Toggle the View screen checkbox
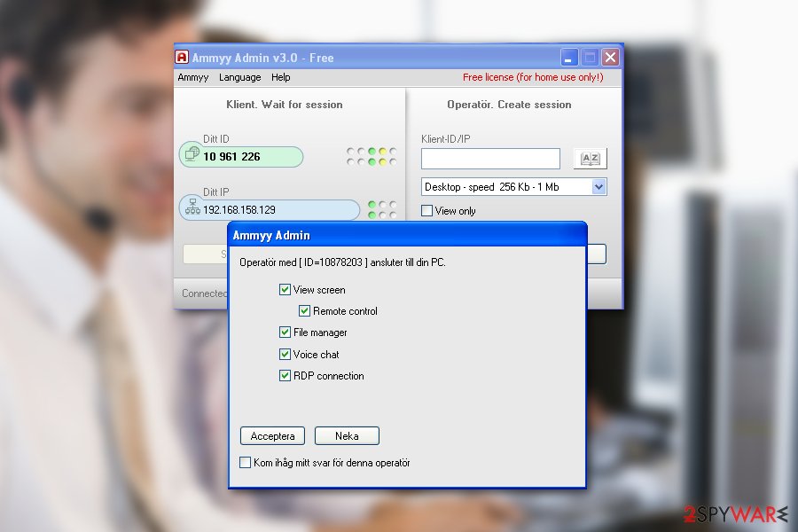 285,290
